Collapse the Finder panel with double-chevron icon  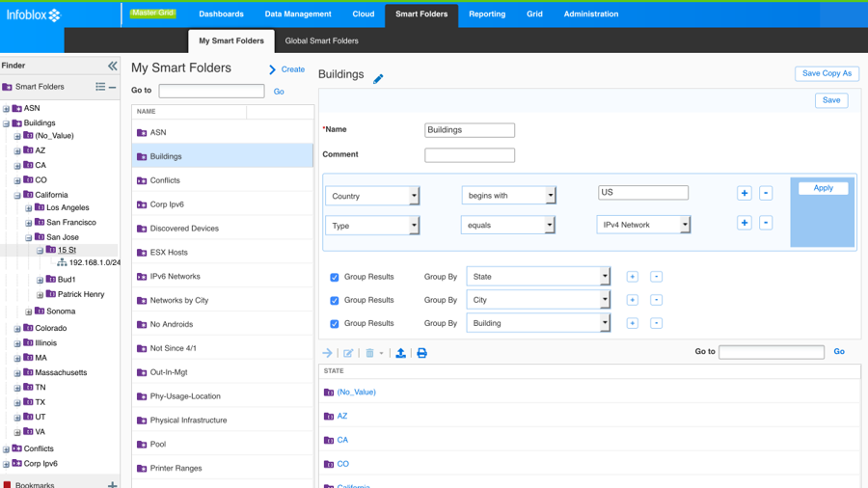coord(112,66)
